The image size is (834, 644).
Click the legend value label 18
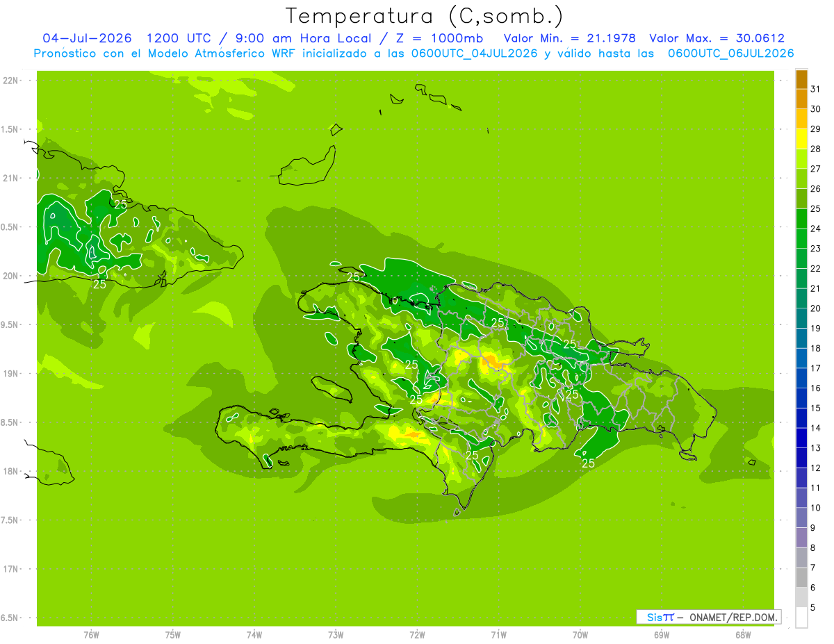(x=816, y=348)
